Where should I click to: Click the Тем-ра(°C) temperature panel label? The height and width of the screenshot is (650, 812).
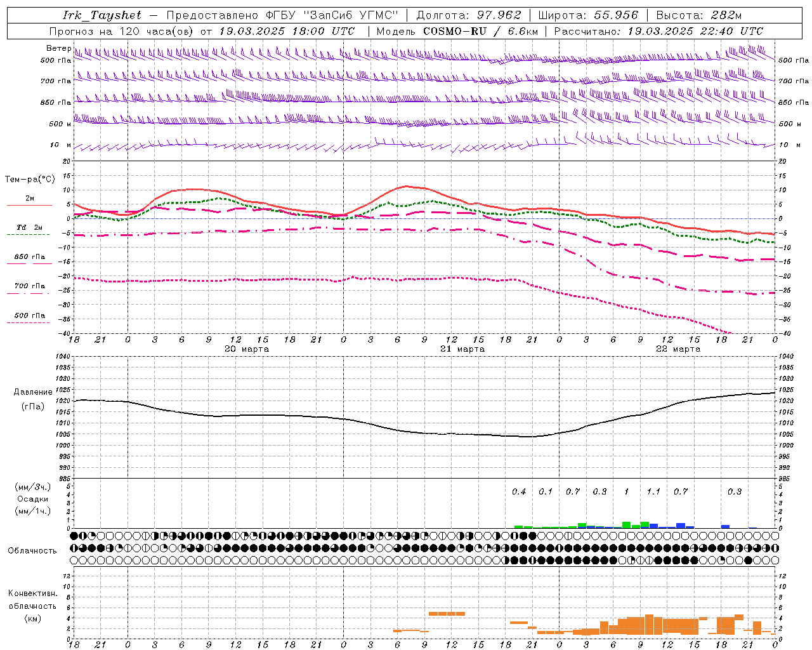30,180
